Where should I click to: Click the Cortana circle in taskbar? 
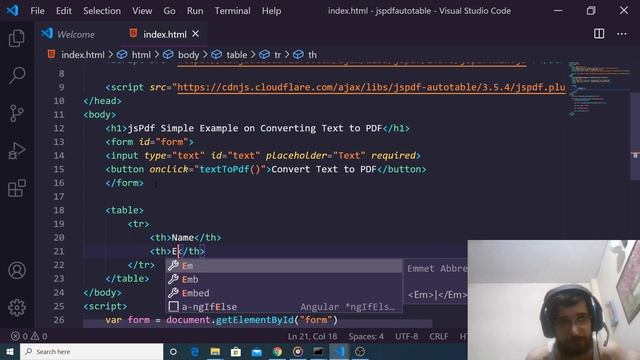pyautogui.click(x=173, y=351)
